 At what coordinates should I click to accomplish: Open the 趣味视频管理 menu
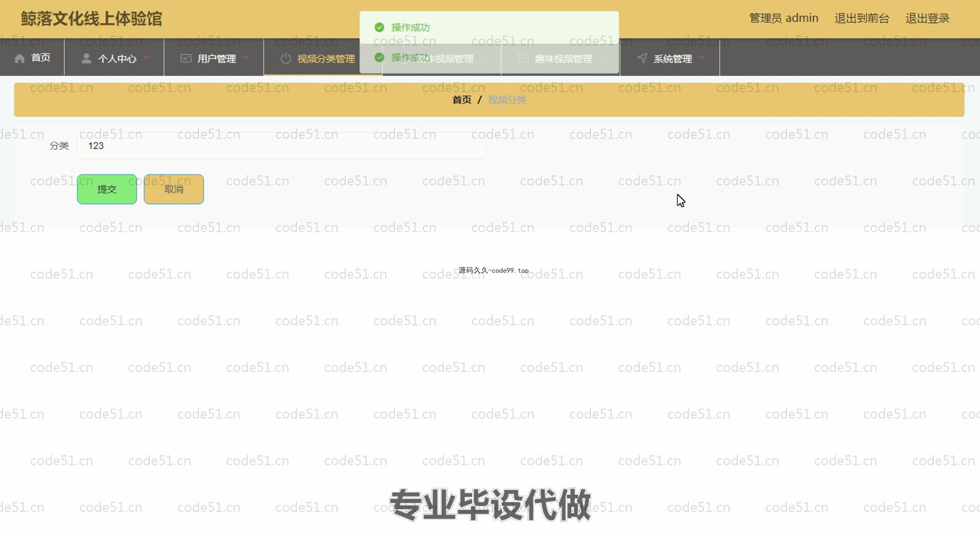[x=561, y=57]
